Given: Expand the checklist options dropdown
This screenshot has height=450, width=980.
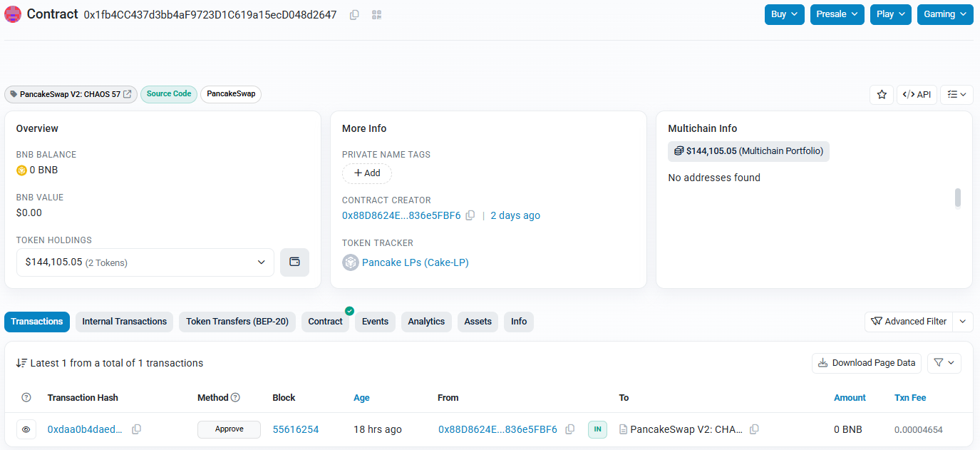Looking at the screenshot, I should [x=956, y=95].
